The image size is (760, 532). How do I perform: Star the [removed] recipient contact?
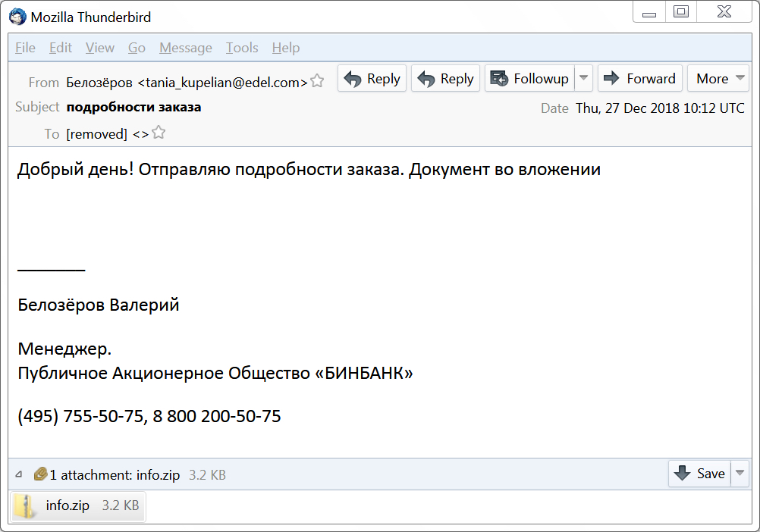(x=159, y=132)
